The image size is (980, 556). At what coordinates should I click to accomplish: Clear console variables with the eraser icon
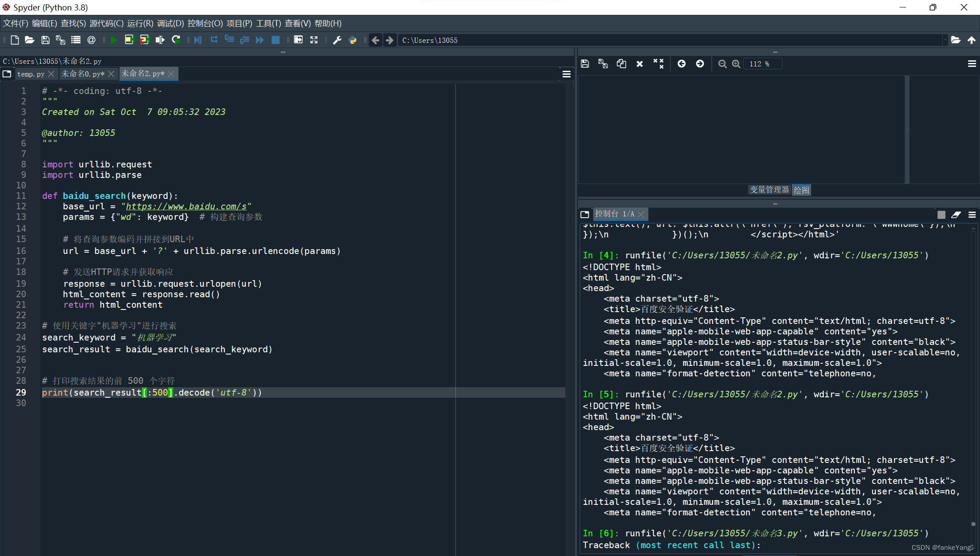[x=956, y=215]
